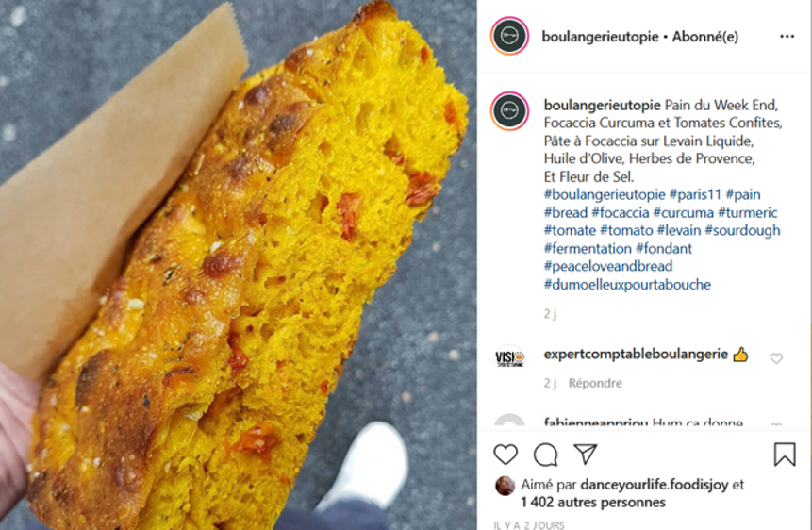The image size is (812, 530).
Task: Open more options three-dot menu
Action: [x=787, y=36]
